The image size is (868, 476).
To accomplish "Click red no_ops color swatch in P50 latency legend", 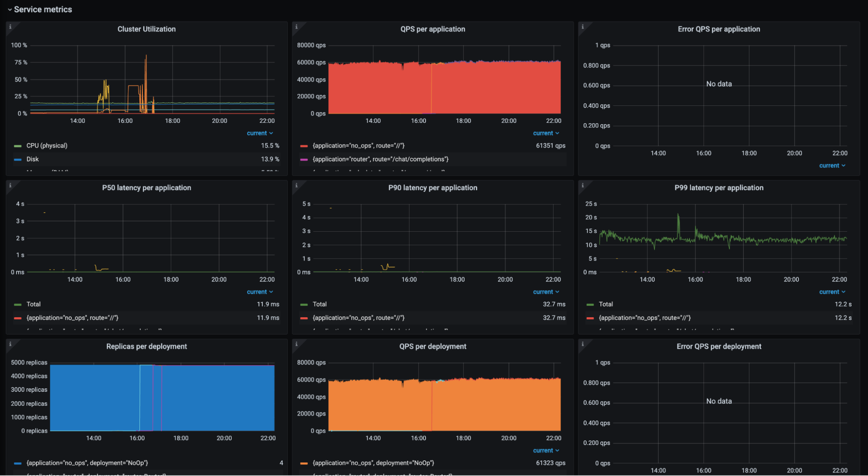I will pos(18,318).
